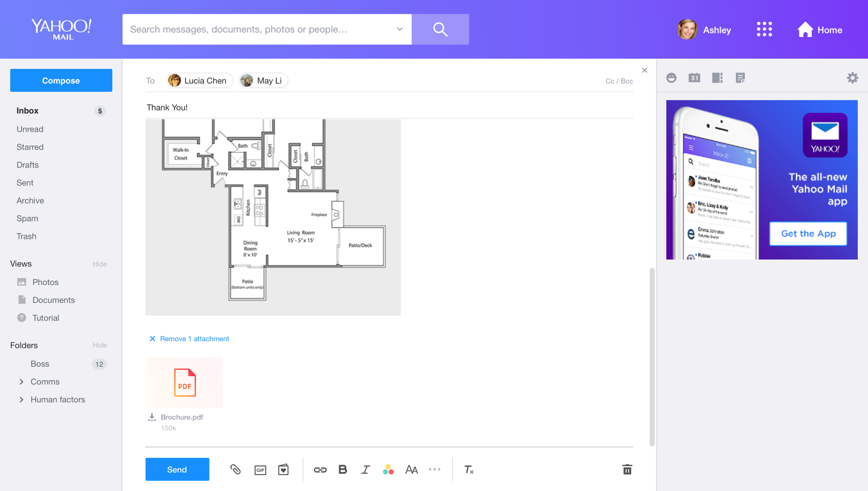Screen dimensions: 868x491
Task: Click the attach file paperclip icon
Action: coord(235,469)
